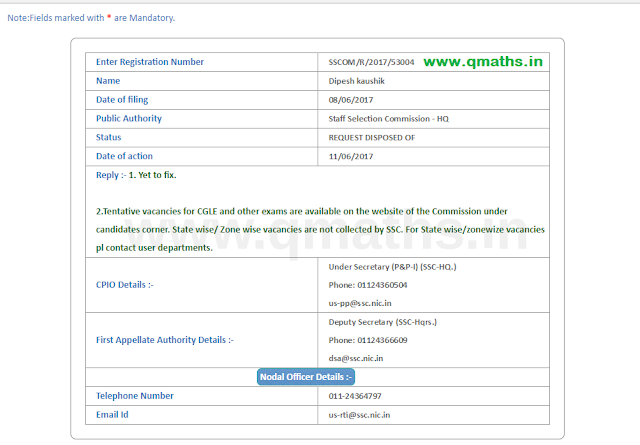640x445 pixels.
Task: Select Staff Selection Commission - HQ text
Action: 388,119
